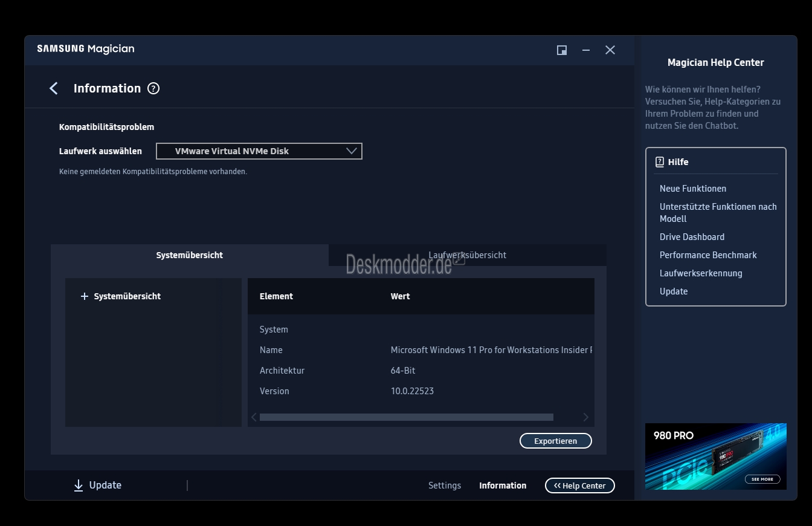This screenshot has height=526, width=812.
Task: Click the Keine gemeldeten Kompatibilitätsprobleme text
Action: (153, 172)
